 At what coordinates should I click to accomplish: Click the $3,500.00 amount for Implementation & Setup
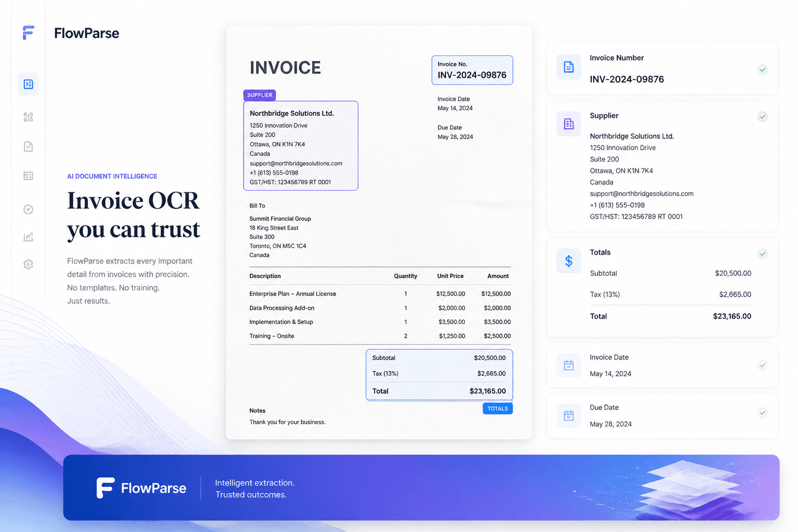coord(497,322)
